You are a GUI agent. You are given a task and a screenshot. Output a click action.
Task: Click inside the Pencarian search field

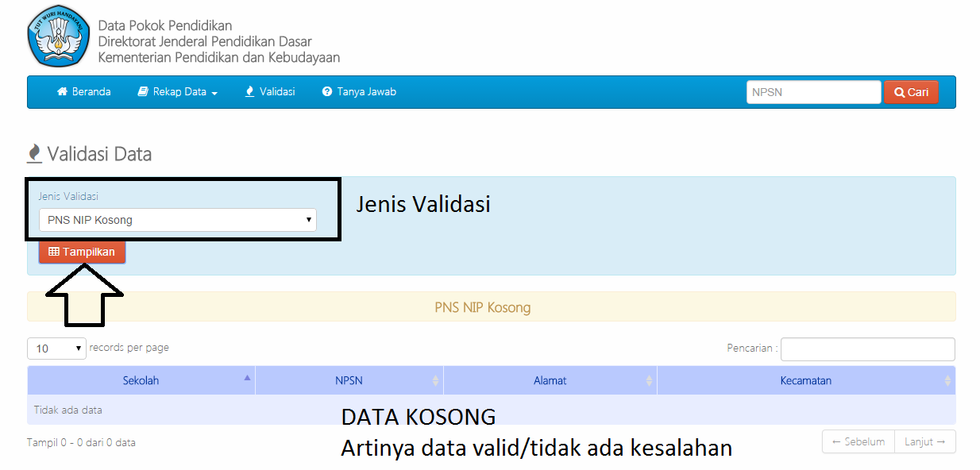(867, 349)
